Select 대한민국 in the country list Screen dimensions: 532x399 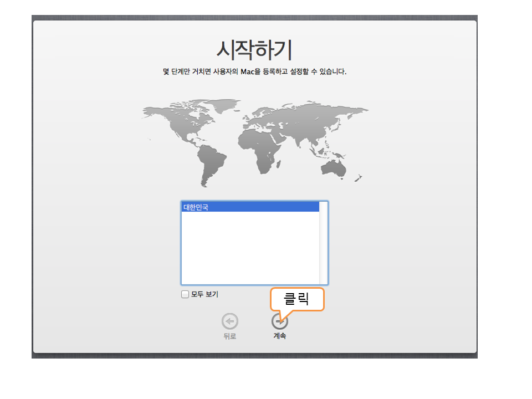[x=250, y=207]
